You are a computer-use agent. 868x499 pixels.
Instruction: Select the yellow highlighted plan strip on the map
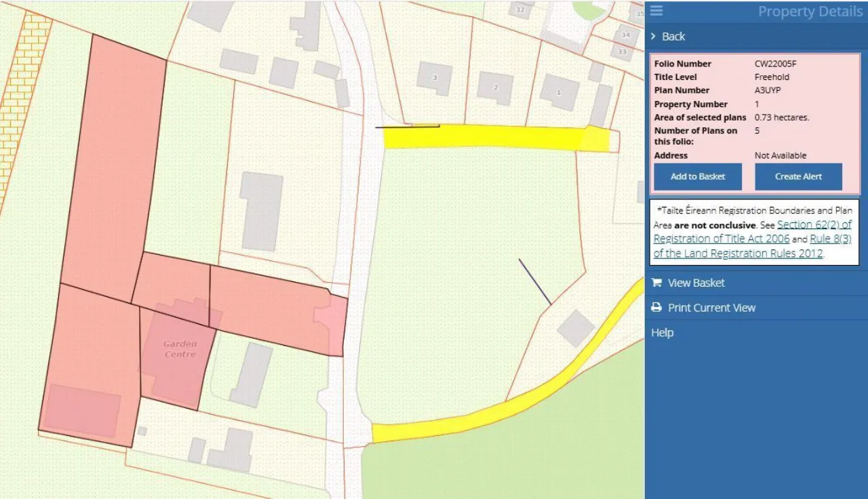coord(495,136)
